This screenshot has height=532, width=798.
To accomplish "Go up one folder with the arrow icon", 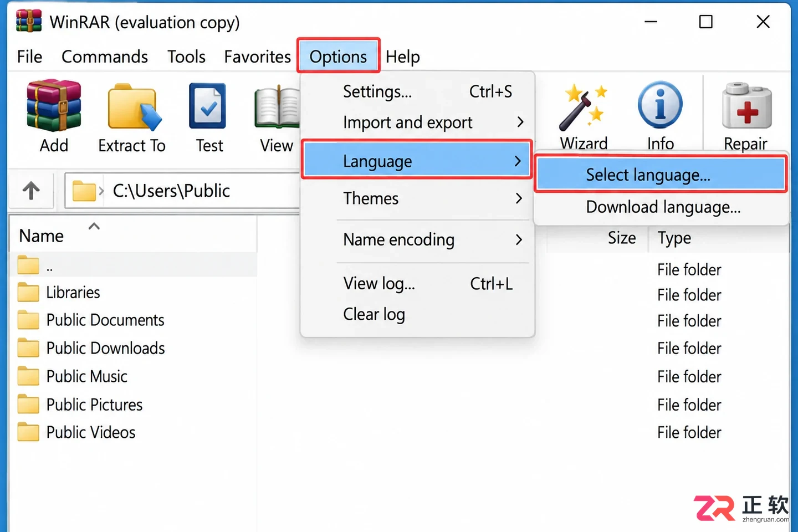I will pos(31,191).
